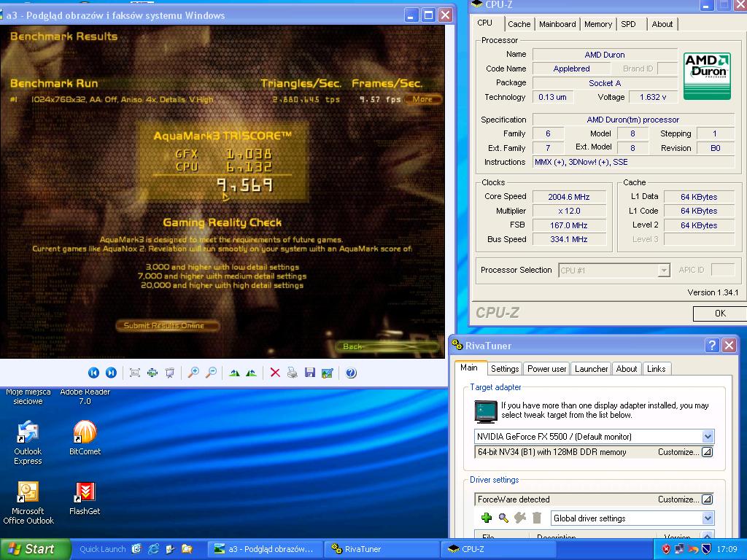Open the Links tab in RivaTuner
Viewport: 747px width, 560px height.
pos(656,368)
